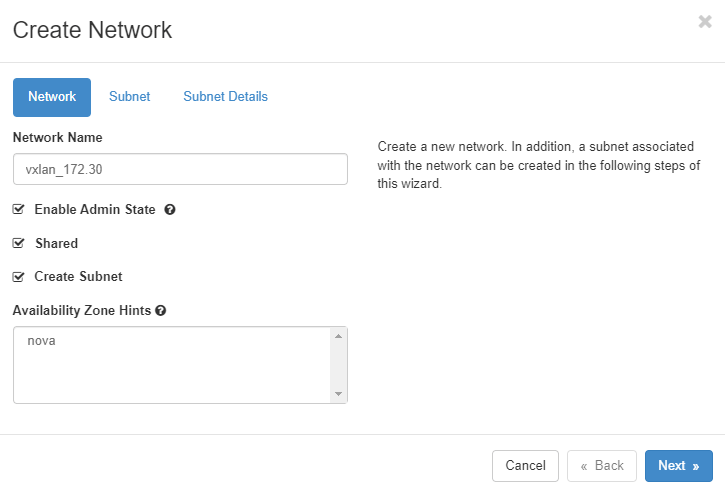The width and height of the screenshot is (725, 493).
Task: Toggle the Enable Admin State checkbox
Action: point(18,210)
